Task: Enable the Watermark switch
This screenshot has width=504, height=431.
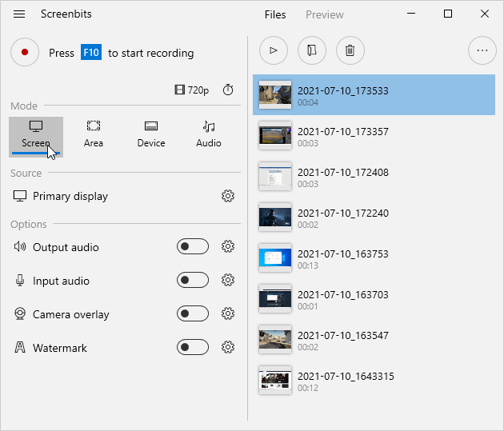Action: 193,347
